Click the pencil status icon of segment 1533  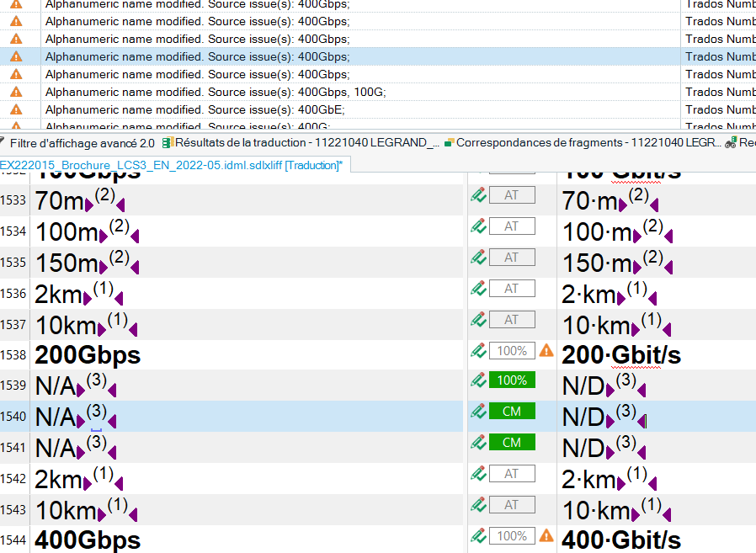(x=478, y=195)
